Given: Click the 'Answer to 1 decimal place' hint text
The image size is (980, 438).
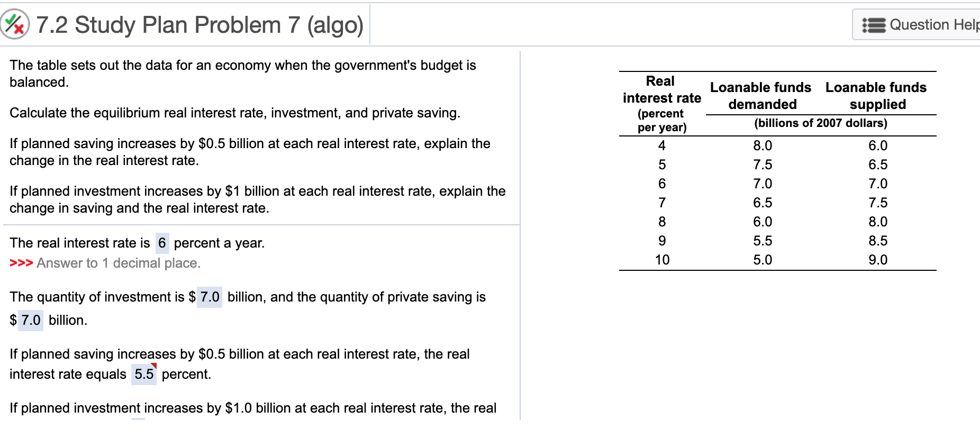Looking at the screenshot, I should [119, 263].
